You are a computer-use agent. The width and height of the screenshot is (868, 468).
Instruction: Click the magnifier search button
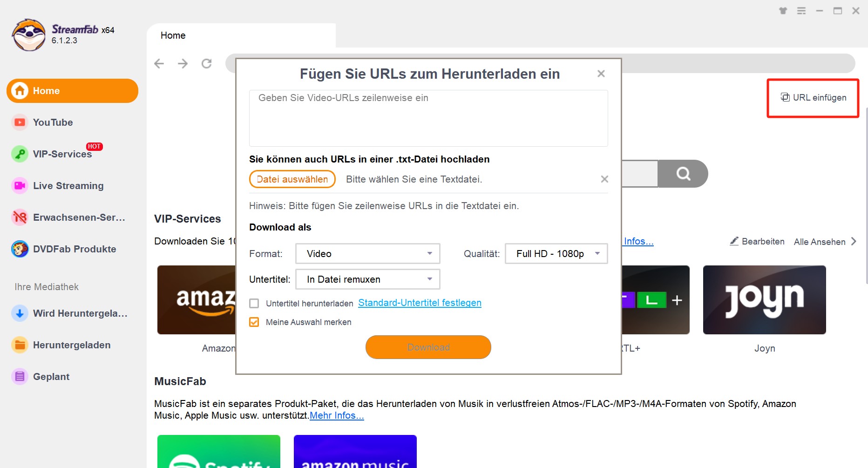(683, 174)
